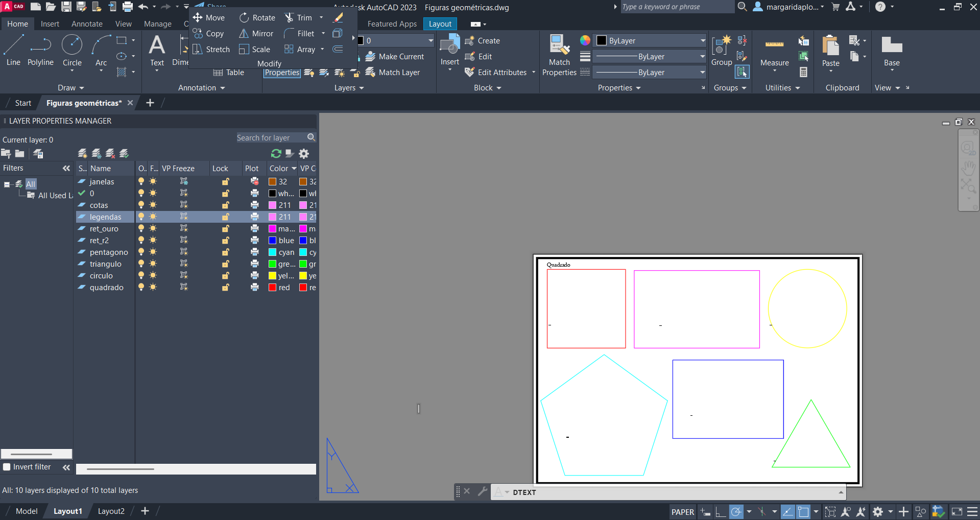Select the Circle drawing tool
Image resolution: width=980 pixels, height=520 pixels.
click(72, 50)
